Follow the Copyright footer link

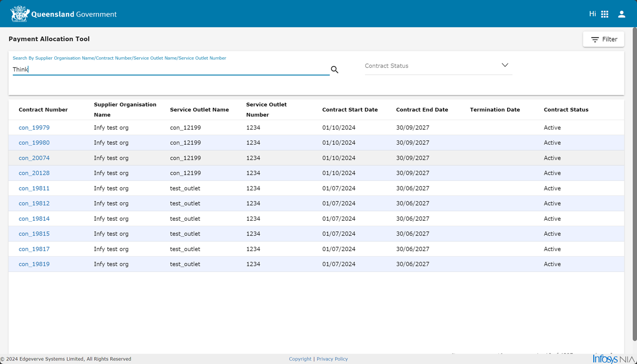[x=300, y=359]
